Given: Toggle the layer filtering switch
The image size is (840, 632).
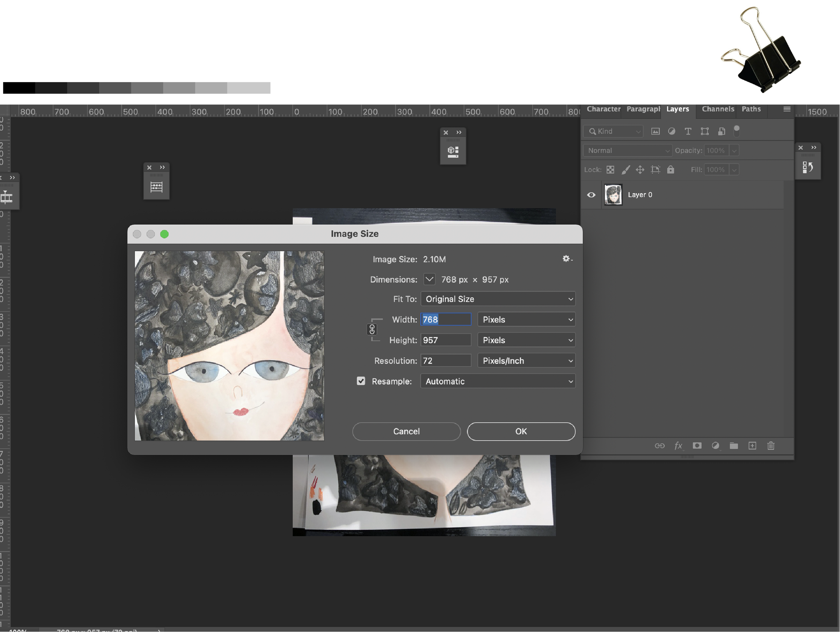Looking at the screenshot, I should tap(737, 131).
